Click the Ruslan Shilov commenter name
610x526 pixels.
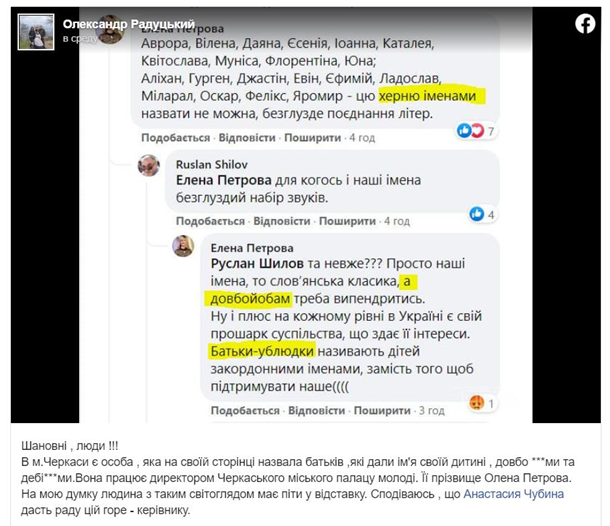(212, 165)
